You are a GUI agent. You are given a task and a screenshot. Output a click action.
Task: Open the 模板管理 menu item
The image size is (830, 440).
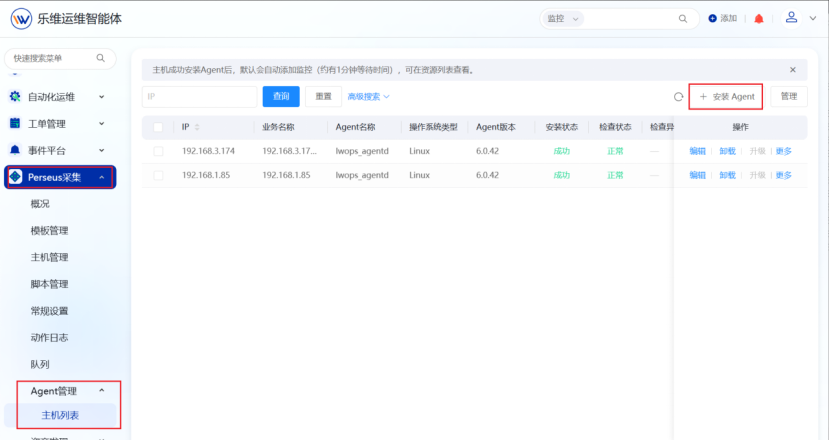click(49, 230)
